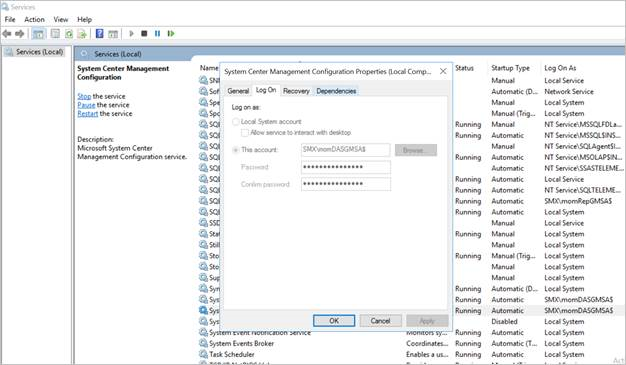The height and width of the screenshot is (365, 626).
Task: Click the Export List toolbar icon
Action: 82,34
